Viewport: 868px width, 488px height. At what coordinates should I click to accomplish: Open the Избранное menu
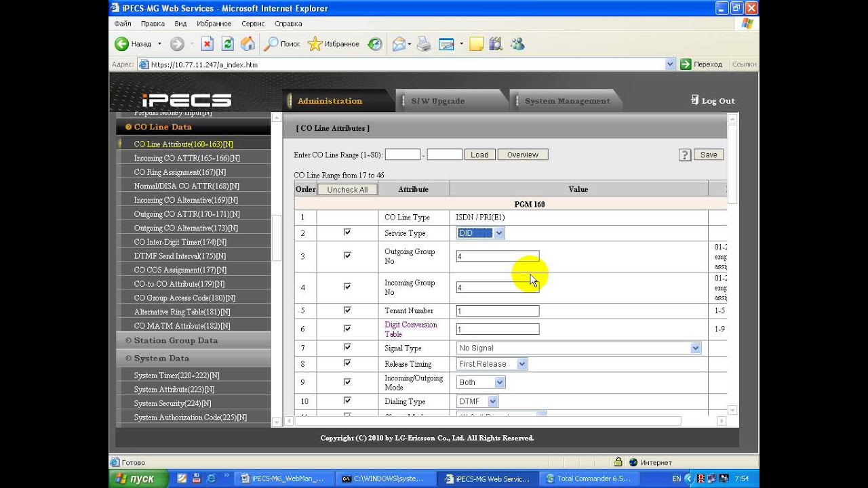coord(214,23)
